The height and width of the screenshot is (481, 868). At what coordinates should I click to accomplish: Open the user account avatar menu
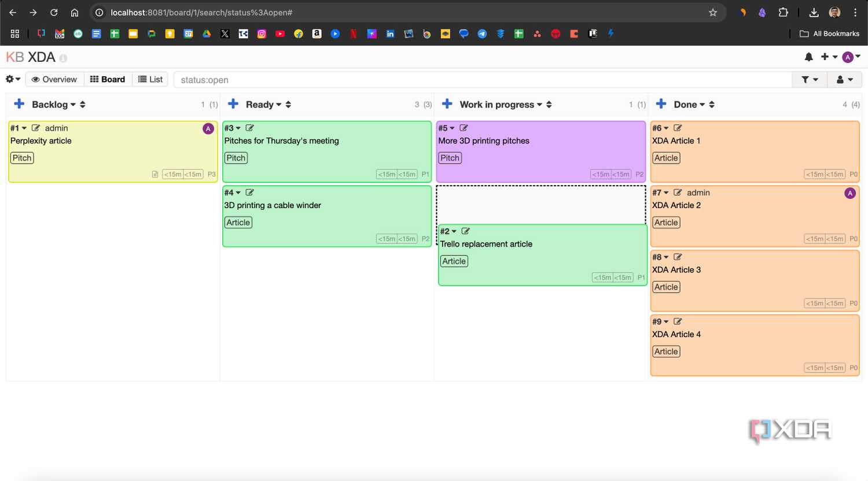point(851,57)
